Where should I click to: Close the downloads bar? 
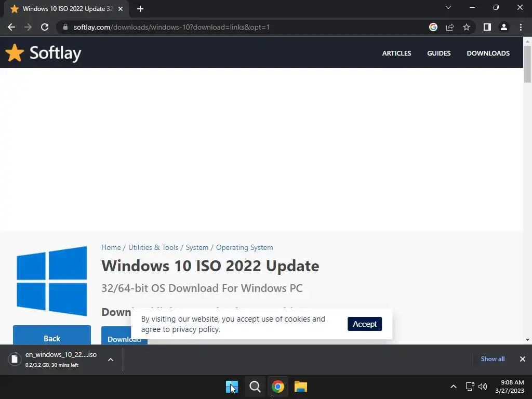point(523,359)
